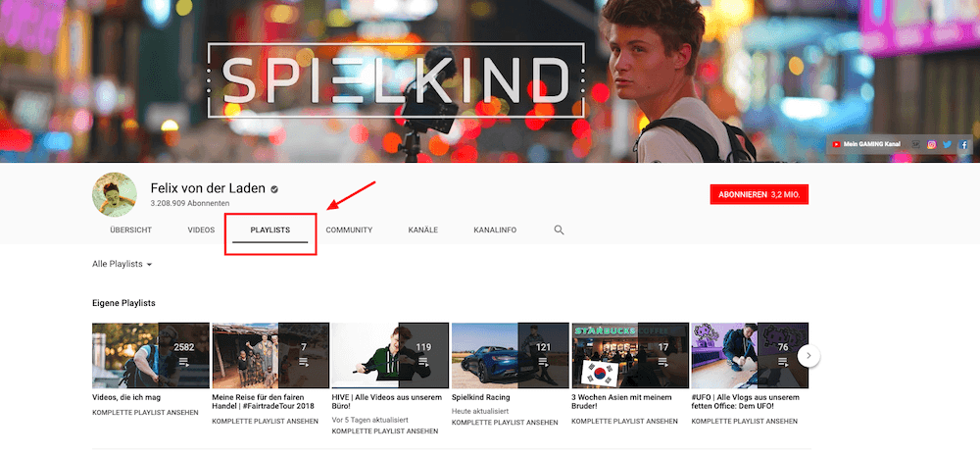Image resolution: width=980 pixels, height=456 pixels.
Task: View complete playlist under HIVE videos
Action: 385,431
